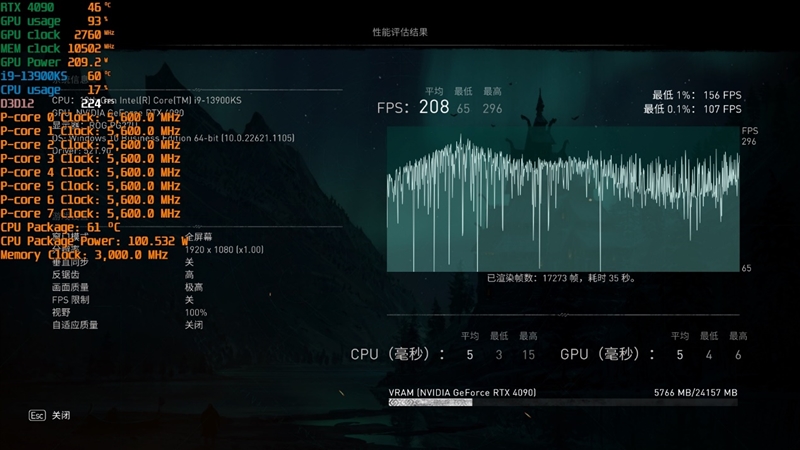Viewport: 800px width, 450px height.
Task: Click the 已渲染帧数 17273 帧 line
Action: (x=561, y=278)
